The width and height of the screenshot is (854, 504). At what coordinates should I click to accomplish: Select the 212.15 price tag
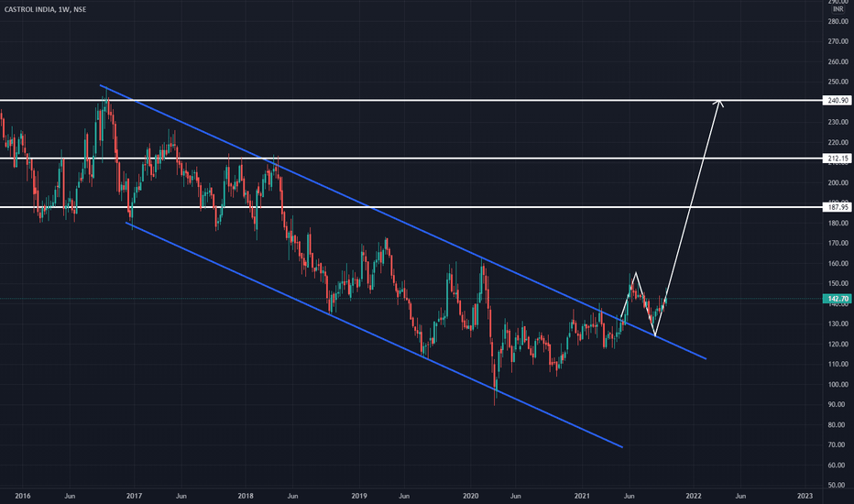click(838, 159)
